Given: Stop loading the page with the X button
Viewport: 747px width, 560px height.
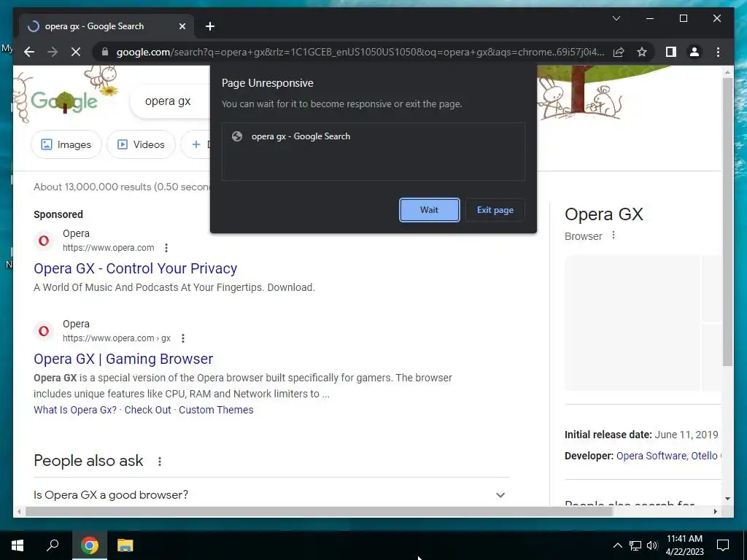Looking at the screenshot, I should pos(76,52).
